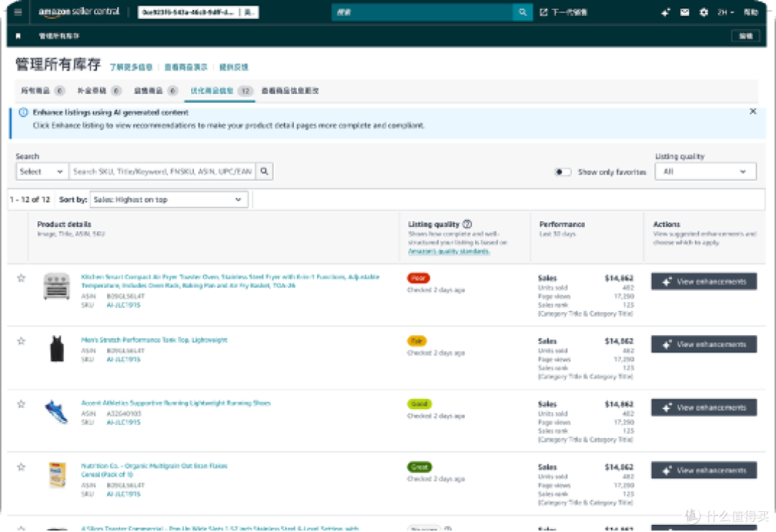The width and height of the screenshot is (776, 532).
Task: Open the account switcher dropdown in header
Action: [x=198, y=12]
